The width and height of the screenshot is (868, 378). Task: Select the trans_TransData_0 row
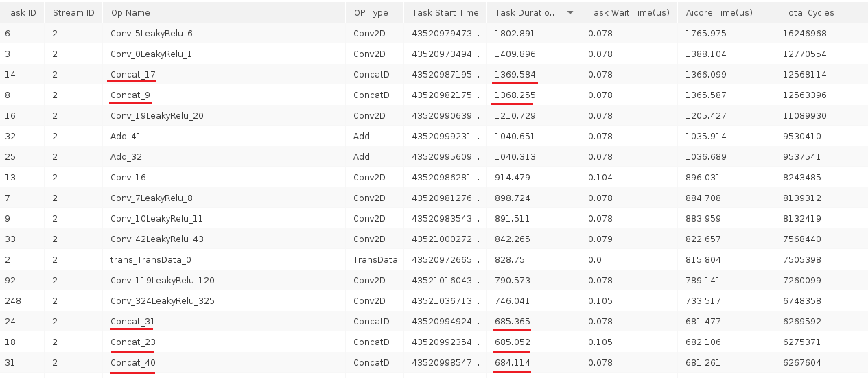coord(434,259)
